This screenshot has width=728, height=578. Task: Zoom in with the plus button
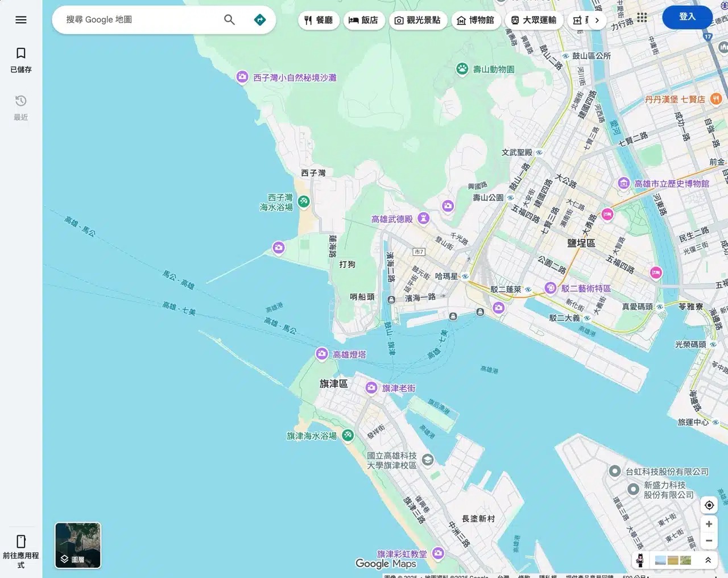709,524
